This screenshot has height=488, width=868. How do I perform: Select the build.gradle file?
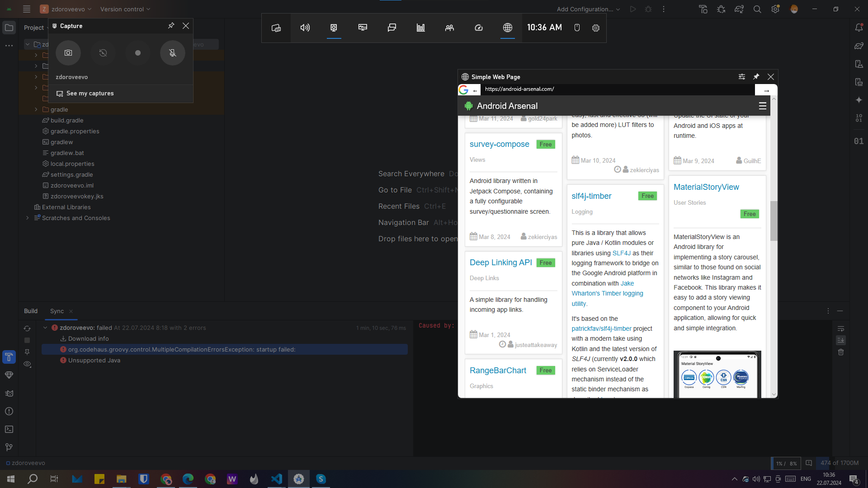pos(67,121)
